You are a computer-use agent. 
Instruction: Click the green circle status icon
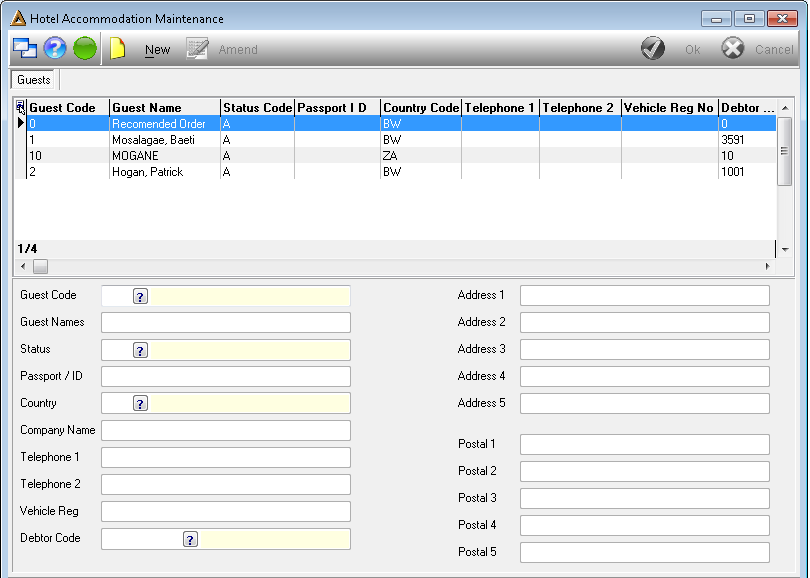(x=85, y=49)
